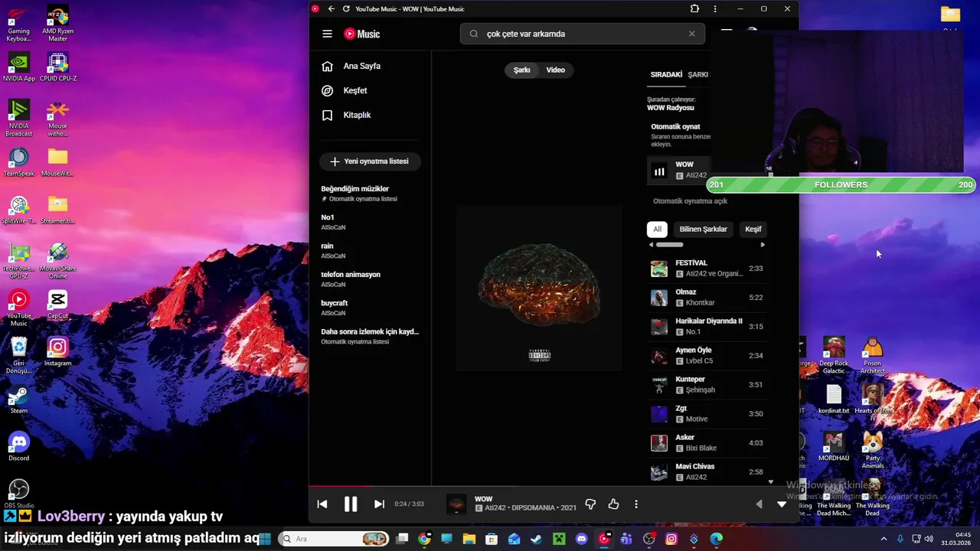Like the song WOW
This screenshot has height=551, width=980.
coord(613,504)
